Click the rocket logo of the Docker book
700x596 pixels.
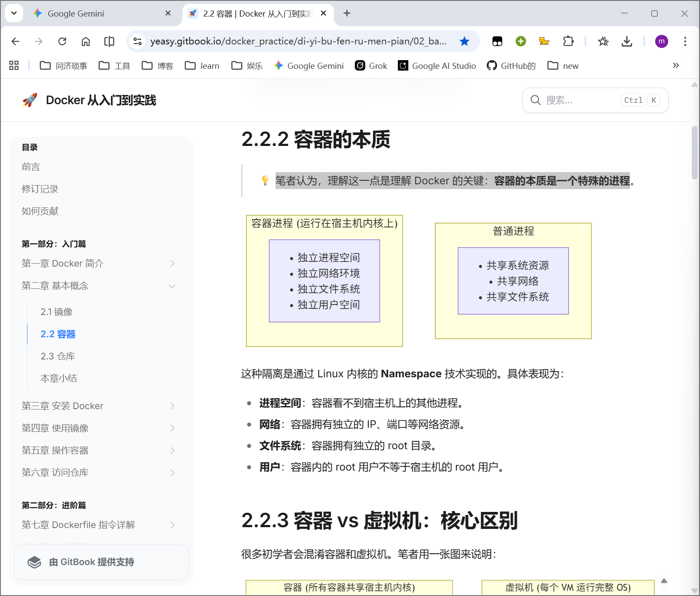pos(30,100)
